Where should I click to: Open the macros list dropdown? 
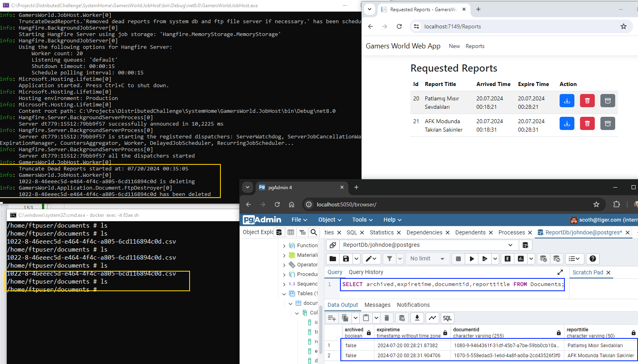(x=574, y=259)
